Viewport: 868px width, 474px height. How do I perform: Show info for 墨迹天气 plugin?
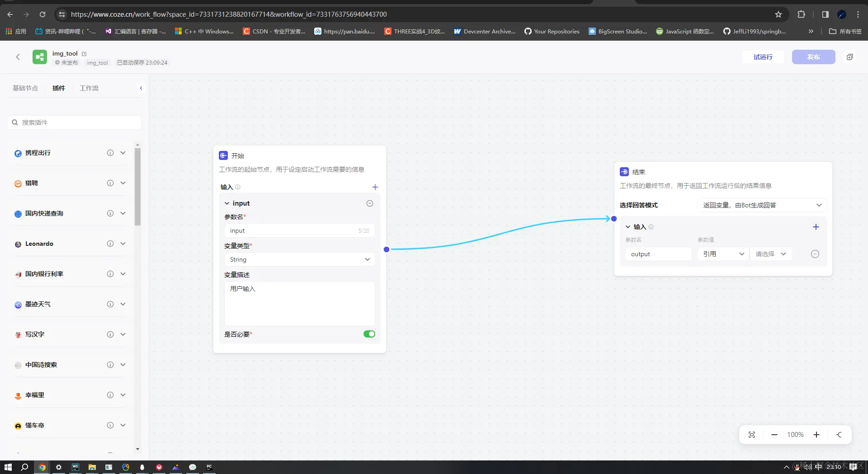pos(110,304)
